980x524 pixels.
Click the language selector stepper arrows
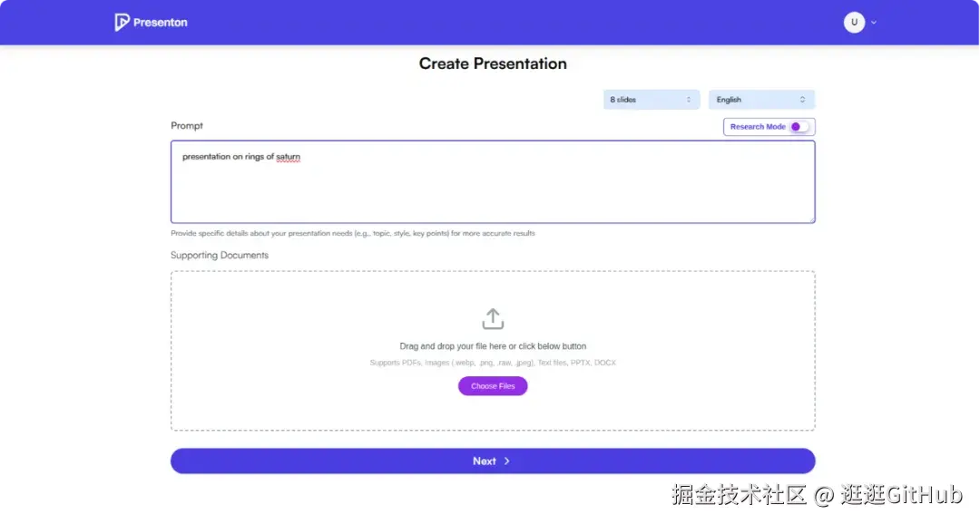(x=801, y=99)
